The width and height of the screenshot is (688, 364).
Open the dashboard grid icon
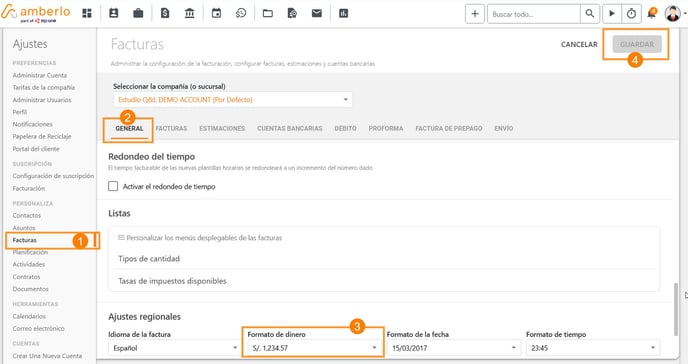pos(87,14)
